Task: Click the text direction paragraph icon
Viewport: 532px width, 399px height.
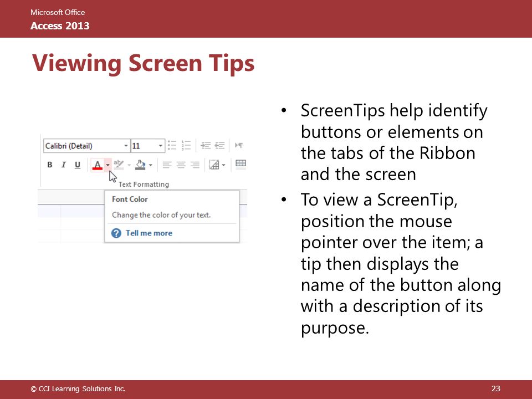Action: 239,145
